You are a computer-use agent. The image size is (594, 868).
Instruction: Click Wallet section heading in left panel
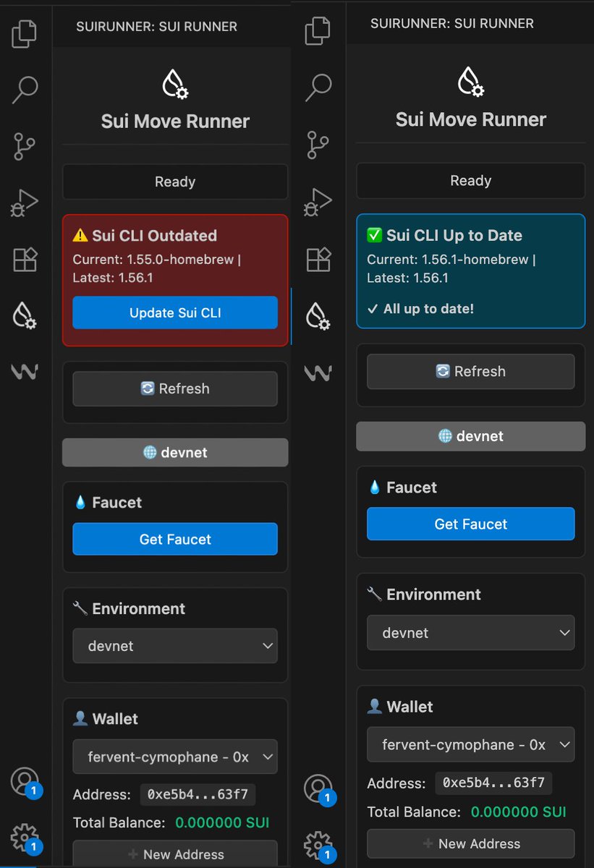tap(106, 718)
